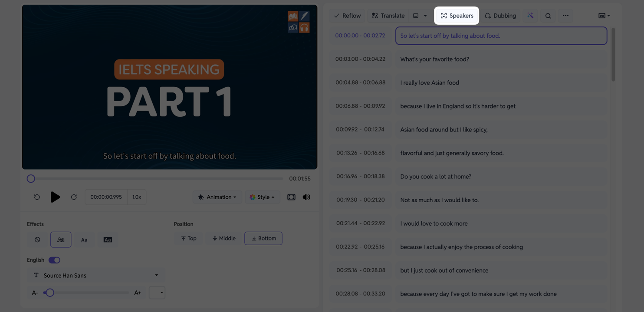
Task: Select the outlined text effect
Action: click(61, 240)
